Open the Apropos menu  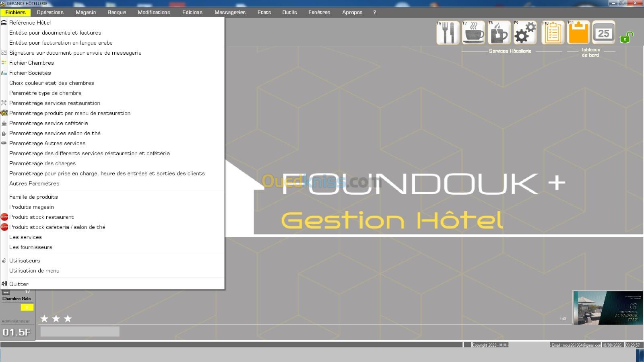click(352, 12)
